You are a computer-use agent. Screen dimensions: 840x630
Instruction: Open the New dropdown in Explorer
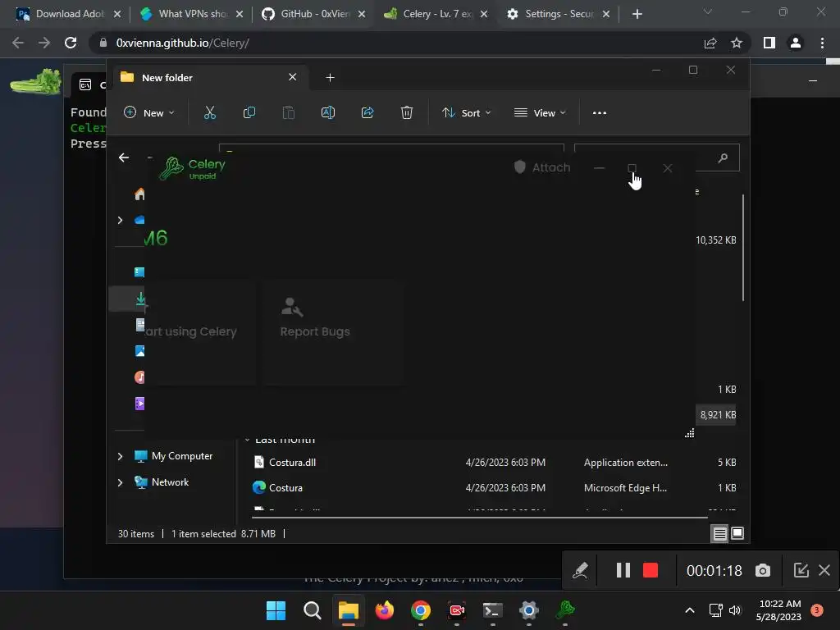(149, 112)
